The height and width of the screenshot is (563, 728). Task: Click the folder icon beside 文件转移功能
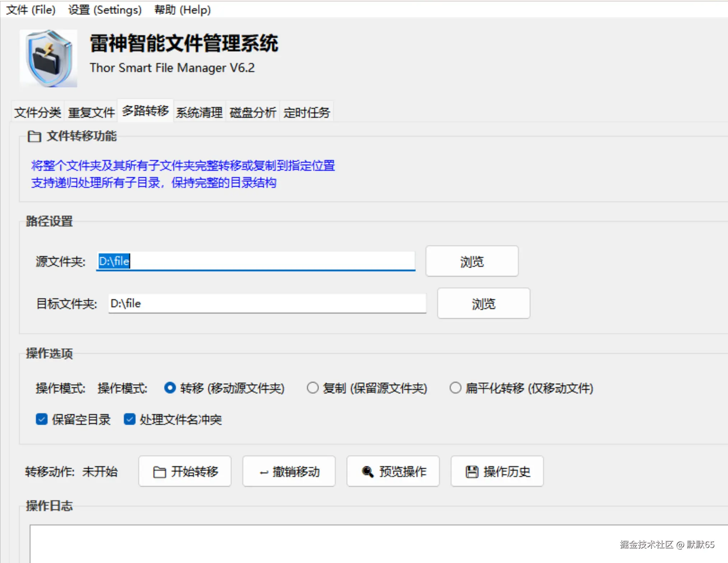(x=34, y=136)
